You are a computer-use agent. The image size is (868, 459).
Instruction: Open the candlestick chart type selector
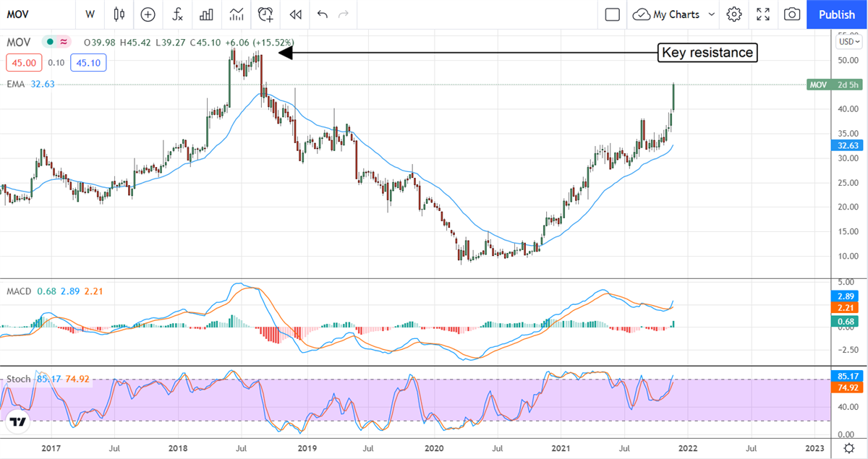point(119,14)
